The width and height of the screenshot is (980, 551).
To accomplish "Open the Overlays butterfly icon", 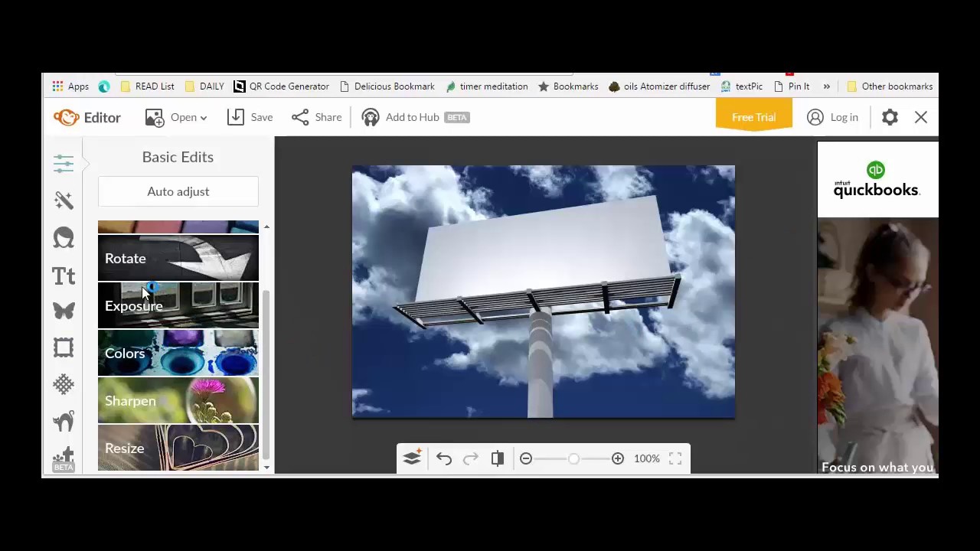I will click(x=64, y=311).
